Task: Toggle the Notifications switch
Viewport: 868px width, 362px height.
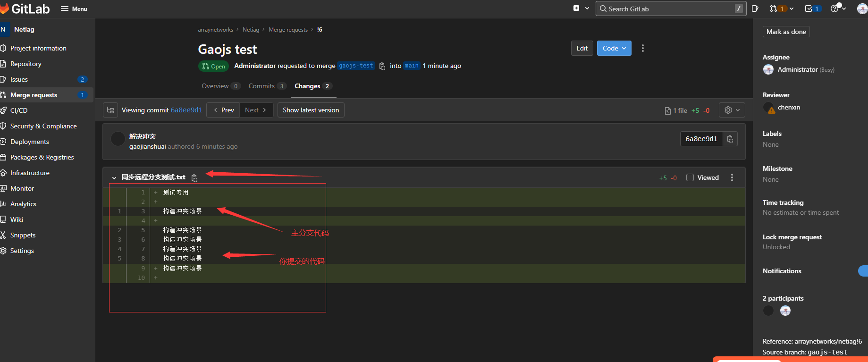Action: coord(863,271)
